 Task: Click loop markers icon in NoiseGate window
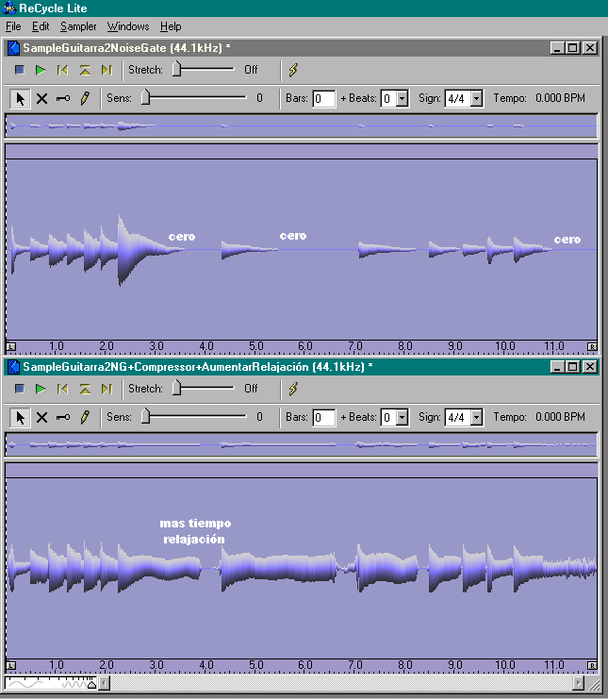(x=85, y=70)
